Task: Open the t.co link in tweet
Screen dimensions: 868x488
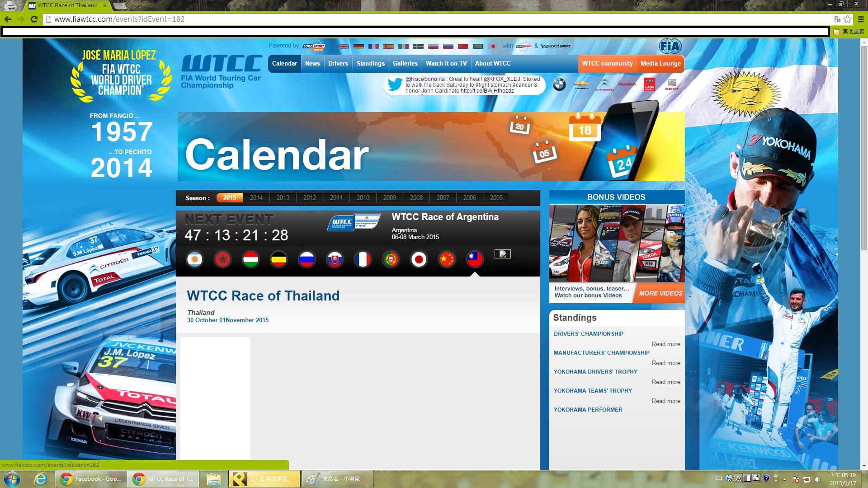Action: tap(487, 91)
